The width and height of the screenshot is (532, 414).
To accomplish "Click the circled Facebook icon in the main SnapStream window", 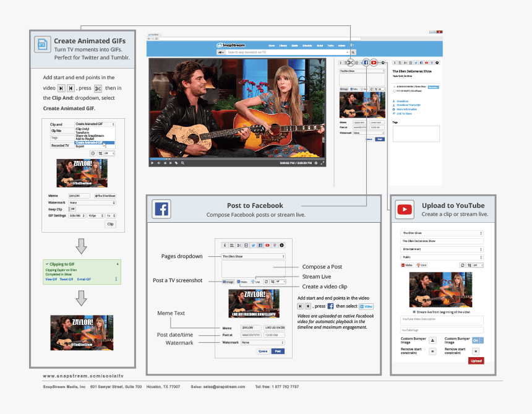I will click(x=366, y=63).
